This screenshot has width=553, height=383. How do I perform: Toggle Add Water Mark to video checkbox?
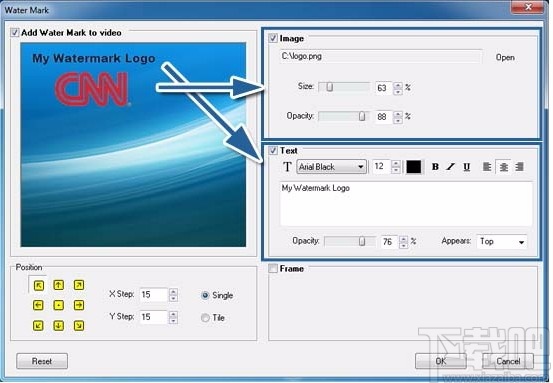pos(14,33)
